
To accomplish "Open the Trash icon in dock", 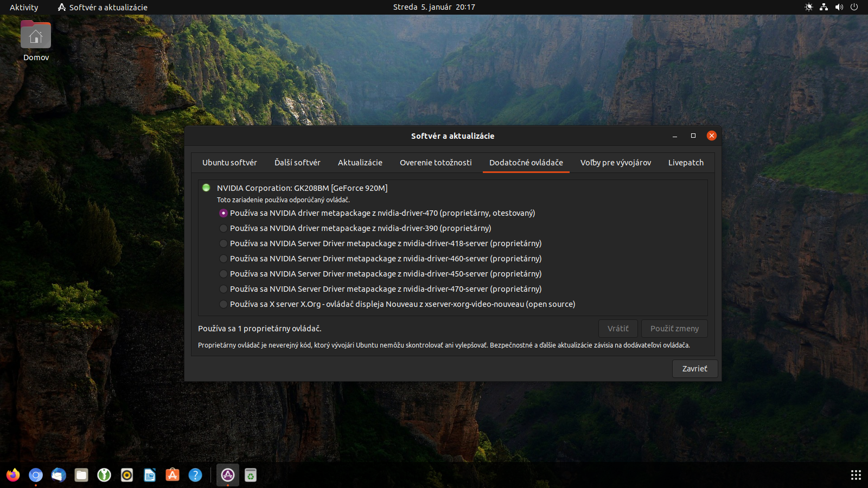I will point(251,475).
